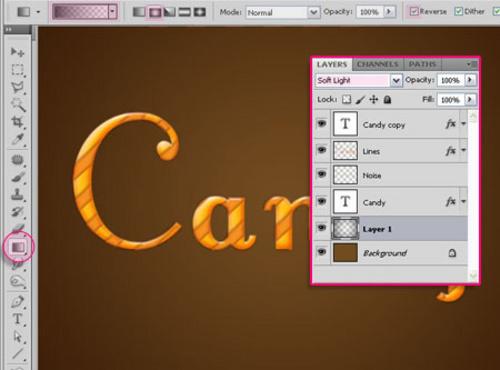Image resolution: width=500 pixels, height=370 pixels.
Task: Choose Linear Gradient style in options bar
Action: [x=139, y=12]
